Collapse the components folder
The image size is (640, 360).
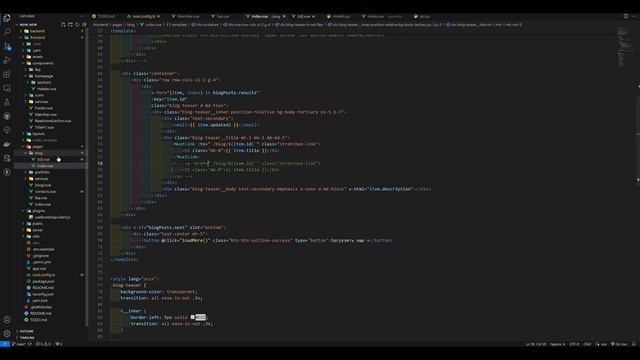tap(42, 63)
